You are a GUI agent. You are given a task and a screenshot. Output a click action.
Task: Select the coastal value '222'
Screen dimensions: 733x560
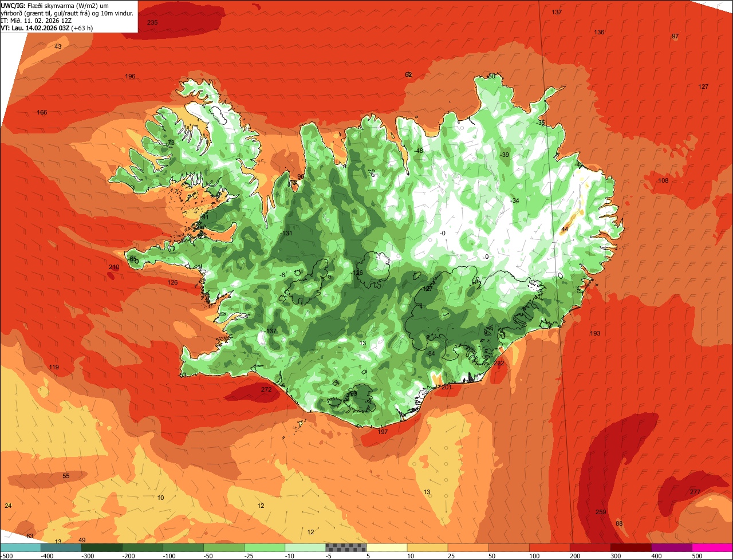(x=499, y=363)
